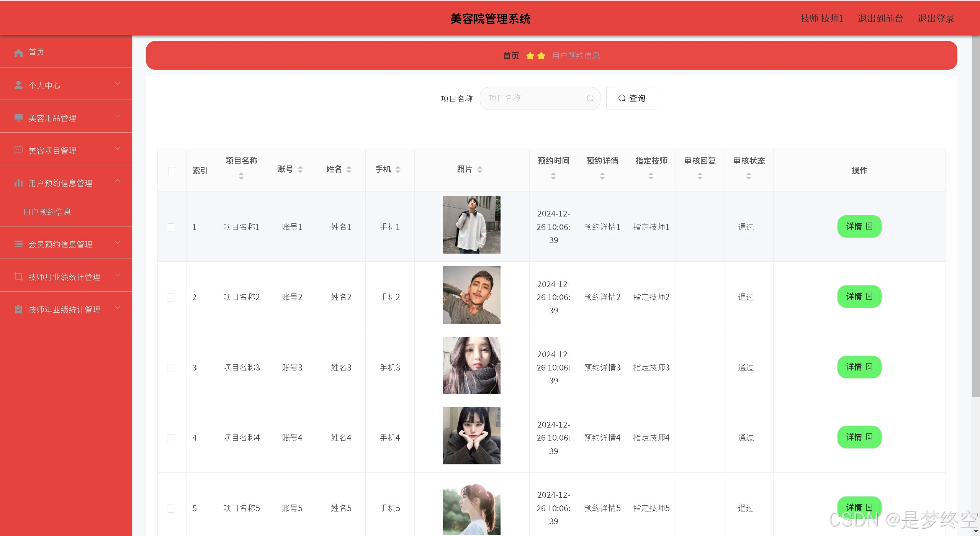Image resolution: width=980 pixels, height=536 pixels.
Task: Click the sort arrows in the 账号 column header
Action: pyautogui.click(x=300, y=169)
